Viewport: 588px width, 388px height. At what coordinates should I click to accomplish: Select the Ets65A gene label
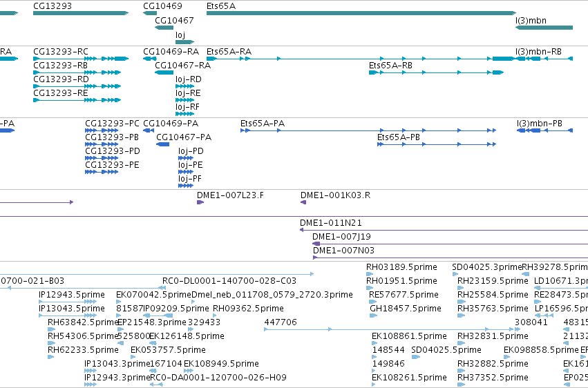click(x=221, y=6)
